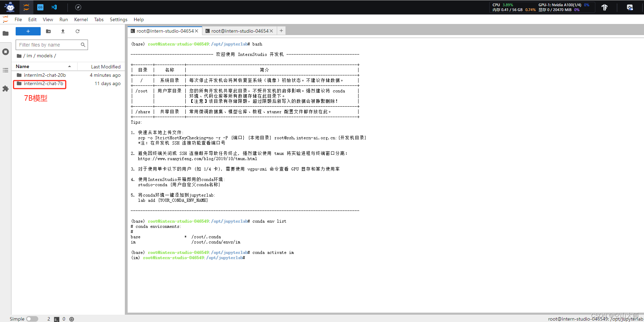
Task: Open the File menu
Action: pos(18,19)
